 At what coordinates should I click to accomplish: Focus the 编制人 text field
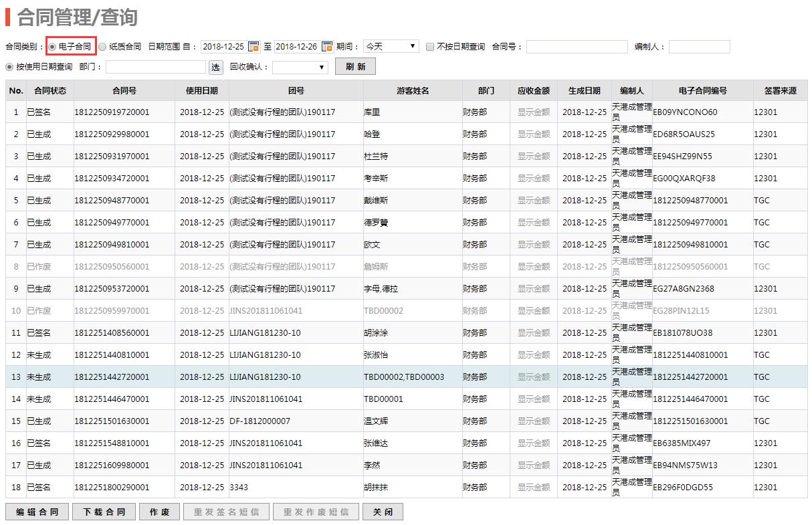tap(699, 47)
